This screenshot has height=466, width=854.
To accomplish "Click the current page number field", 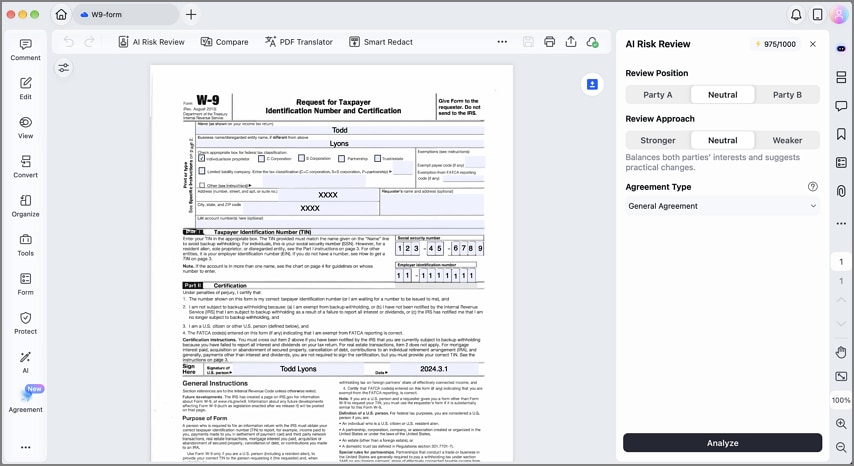I will click(841, 262).
